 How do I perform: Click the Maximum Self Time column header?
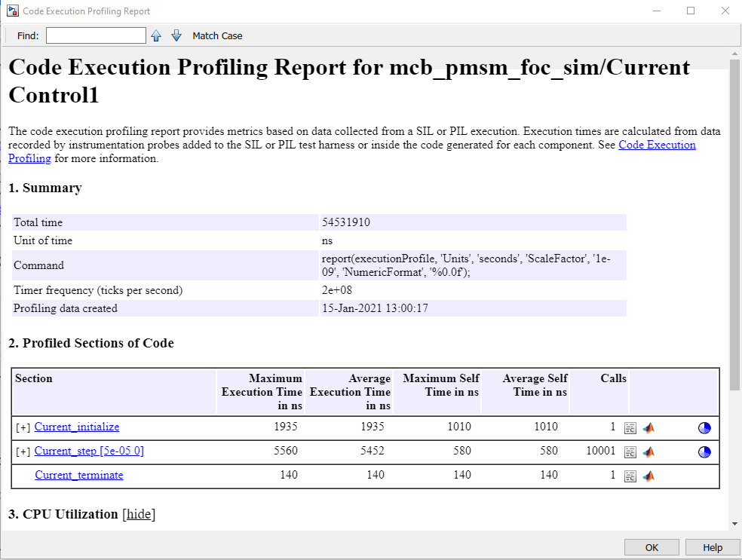click(x=437, y=392)
